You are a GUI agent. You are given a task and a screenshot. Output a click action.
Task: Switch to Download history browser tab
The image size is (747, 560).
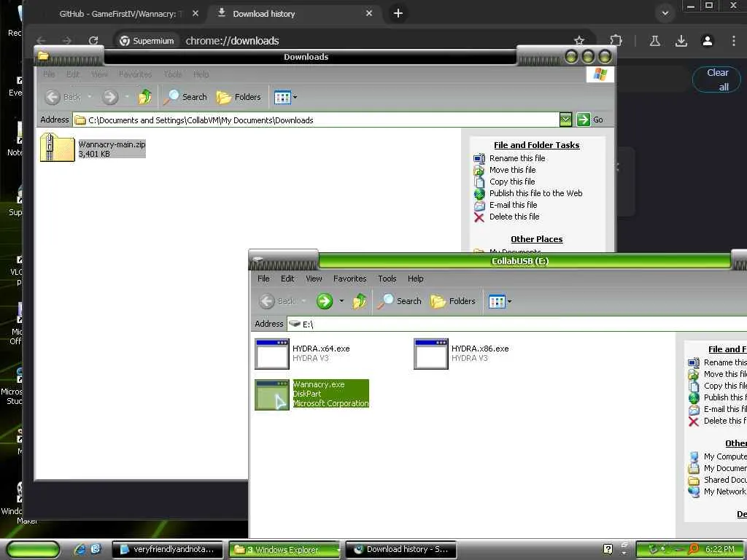coord(293,14)
